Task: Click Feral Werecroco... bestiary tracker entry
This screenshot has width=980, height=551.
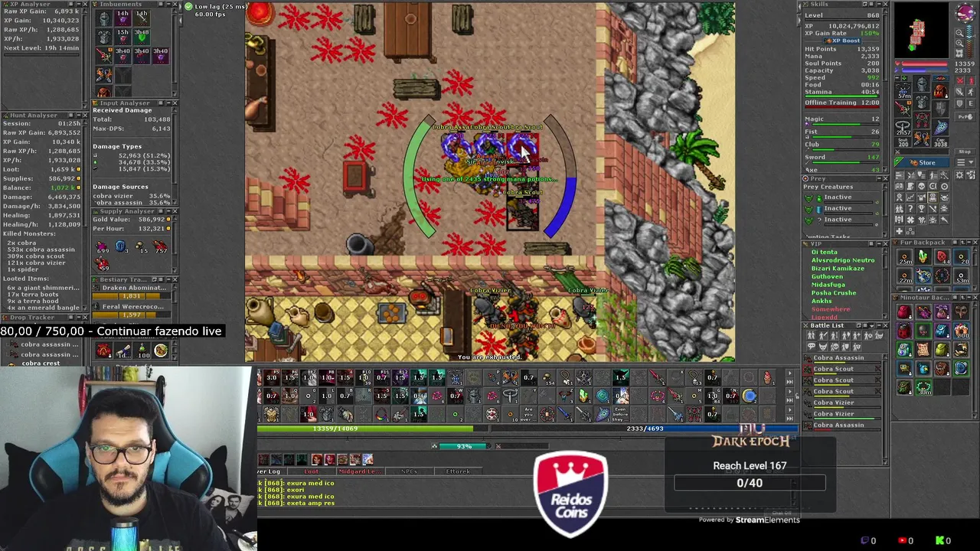Action: [x=130, y=311]
